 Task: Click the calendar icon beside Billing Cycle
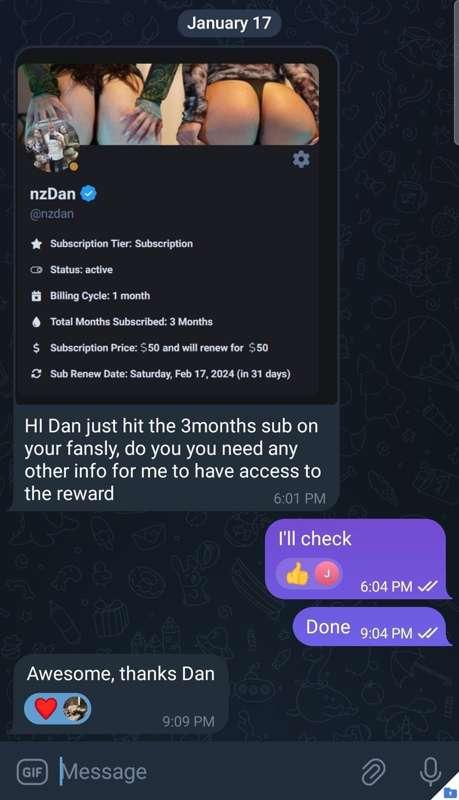point(36,296)
